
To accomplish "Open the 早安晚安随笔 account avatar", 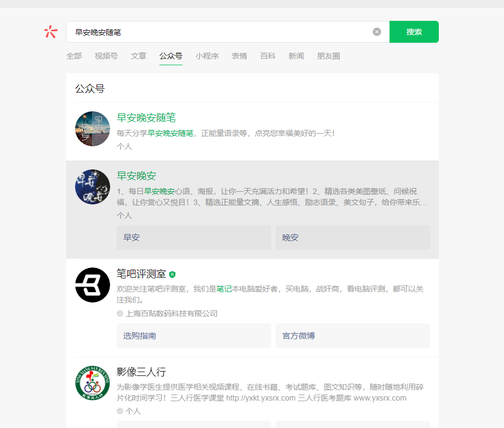I will click(93, 129).
